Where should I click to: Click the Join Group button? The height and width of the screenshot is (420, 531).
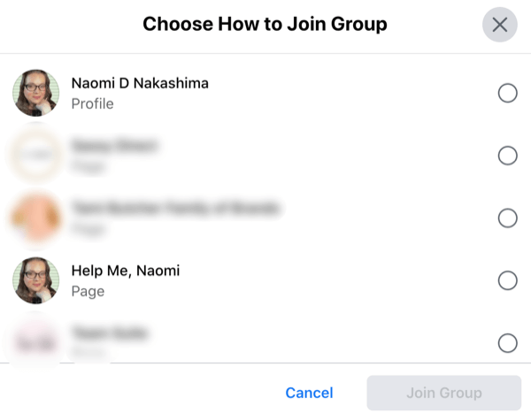[444, 393]
